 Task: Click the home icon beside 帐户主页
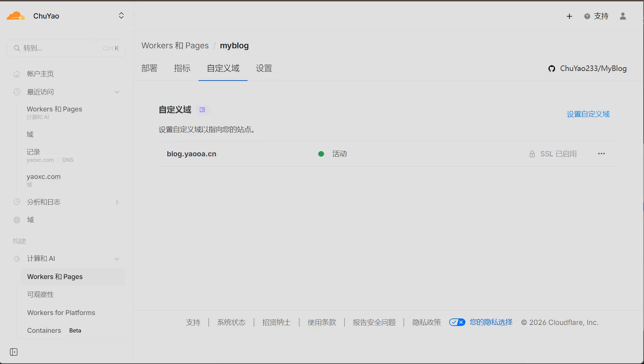(17, 74)
